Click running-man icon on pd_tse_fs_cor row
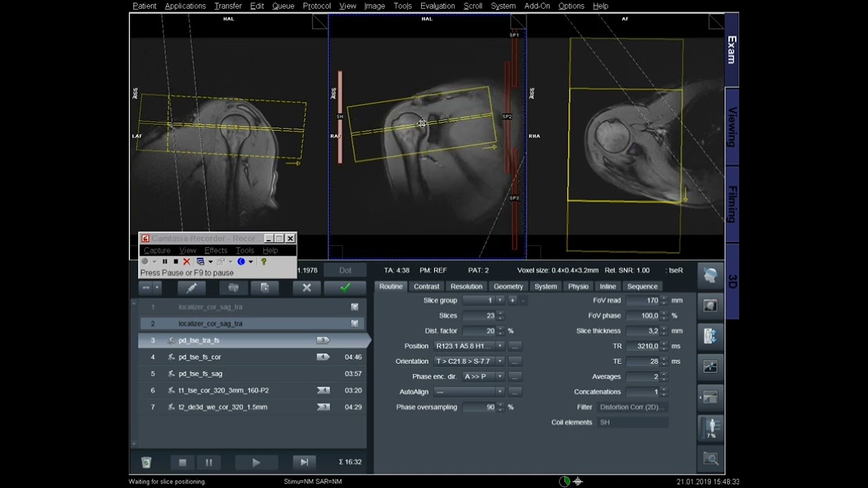Image resolution: width=868 pixels, height=488 pixels. pos(172,357)
